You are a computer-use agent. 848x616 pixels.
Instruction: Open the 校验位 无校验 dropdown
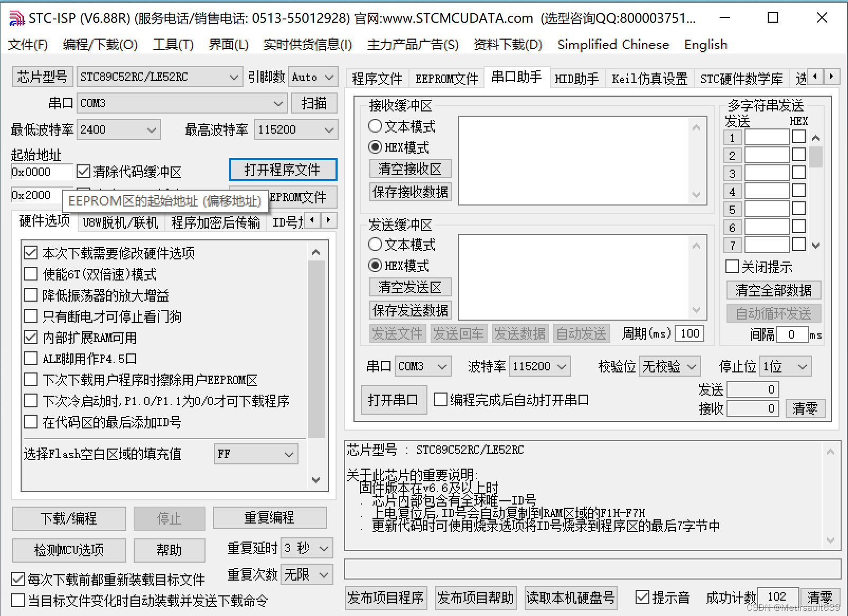tap(670, 366)
